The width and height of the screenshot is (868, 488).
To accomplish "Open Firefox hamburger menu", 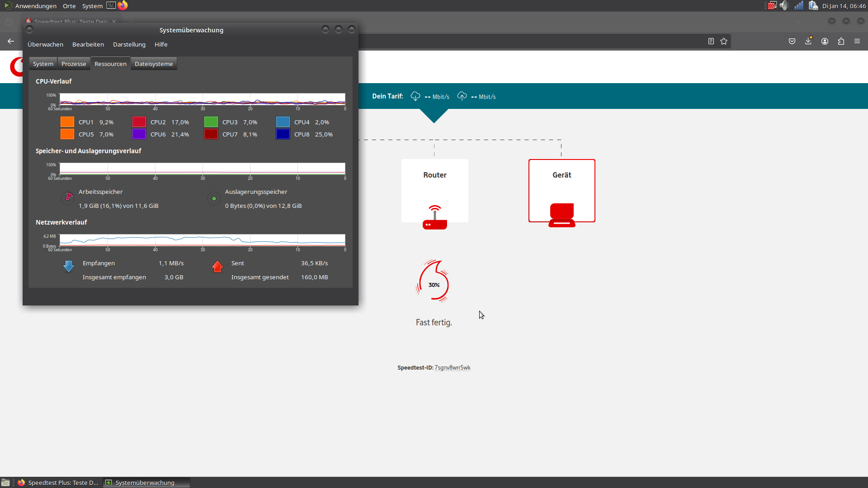I will (x=857, y=41).
